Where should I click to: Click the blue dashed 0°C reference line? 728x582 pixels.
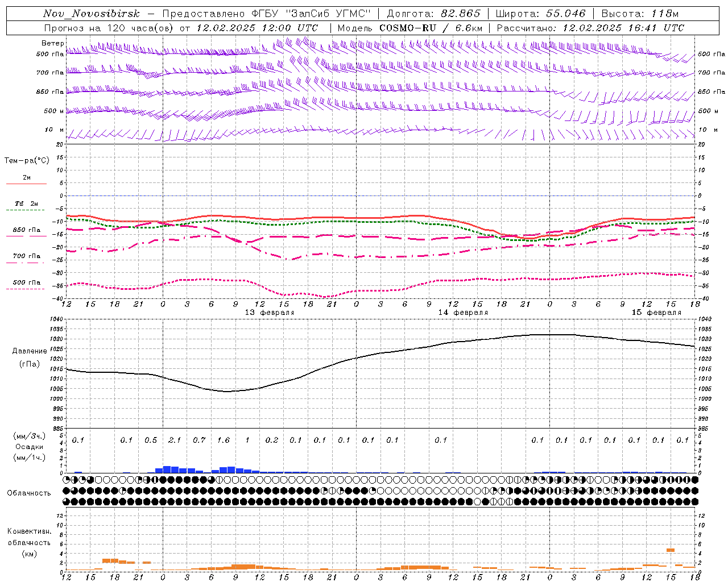point(380,196)
